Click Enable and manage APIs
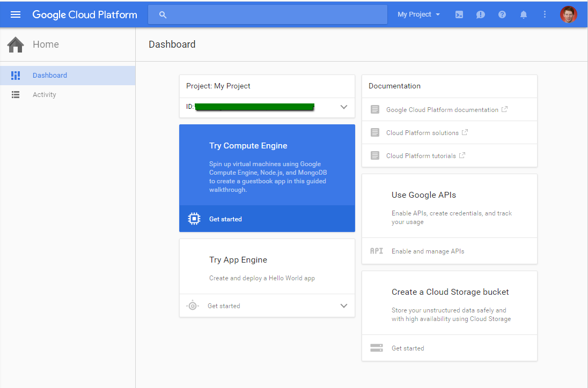Screen dimensions: 588x388 (428, 251)
